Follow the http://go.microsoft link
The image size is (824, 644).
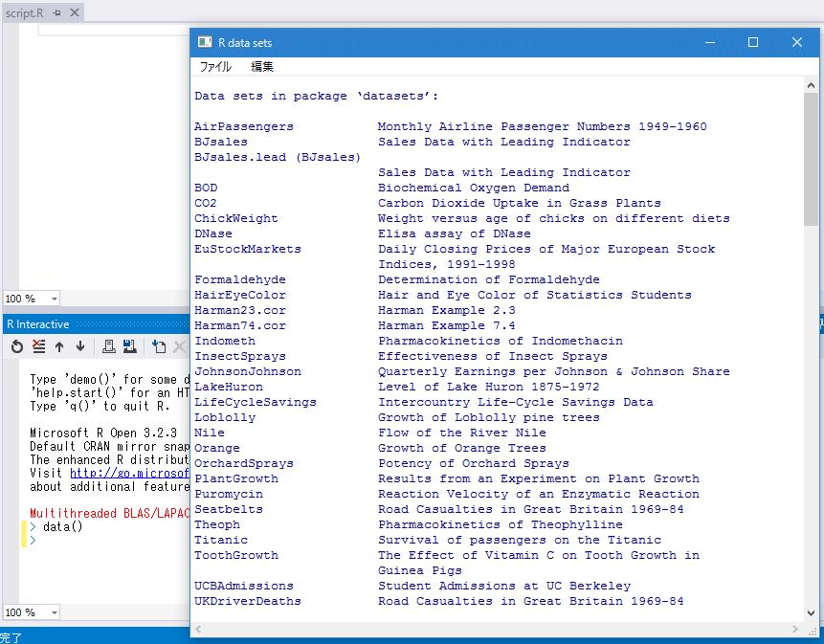point(129,474)
